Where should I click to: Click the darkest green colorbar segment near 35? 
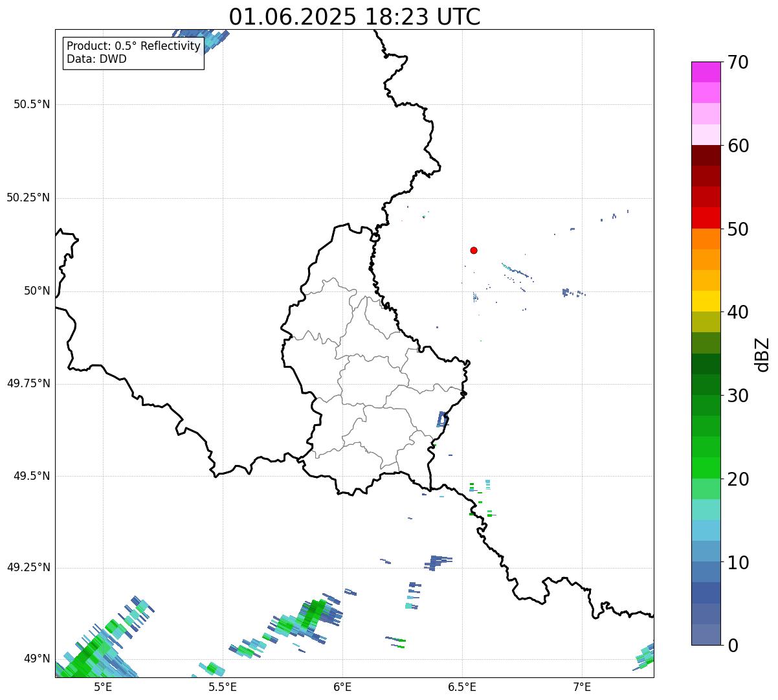click(x=706, y=364)
